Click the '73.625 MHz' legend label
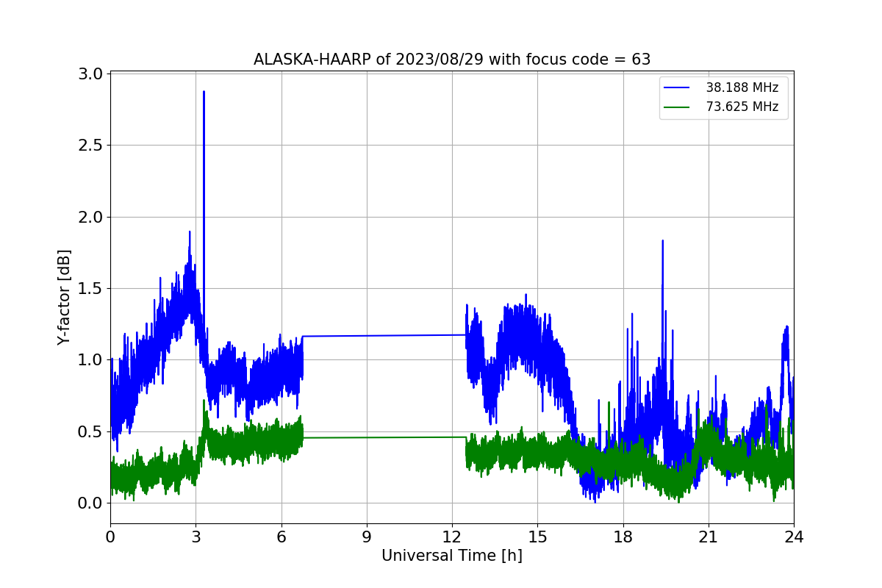Image resolution: width=882 pixels, height=588 pixels. [742, 107]
